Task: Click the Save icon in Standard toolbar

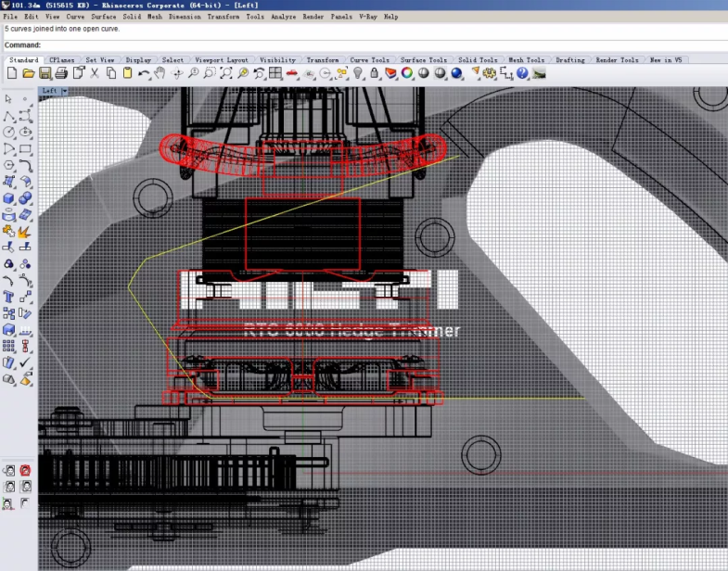Action: (45, 73)
